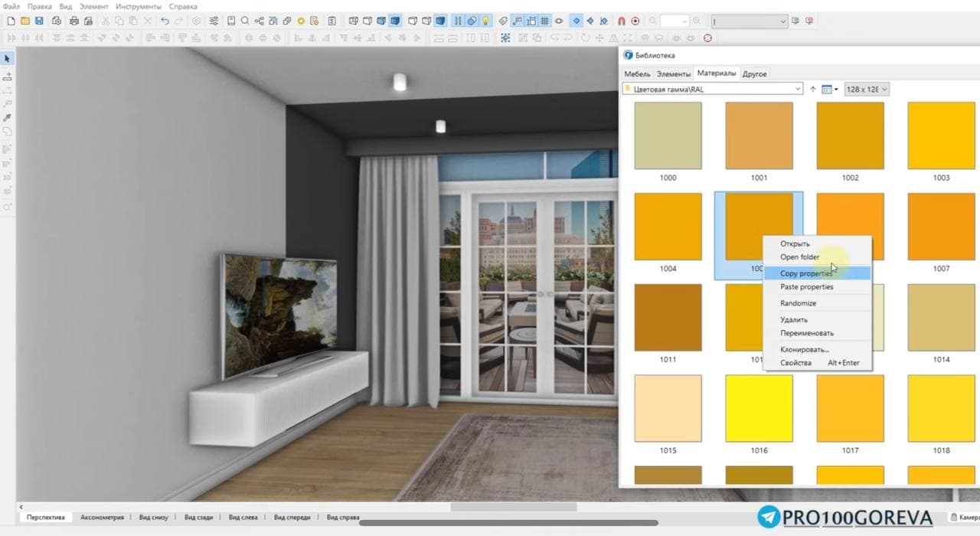Open the Цветовая гамма\RAL folder dropdown
The image size is (980, 536).
click(713, 90)
